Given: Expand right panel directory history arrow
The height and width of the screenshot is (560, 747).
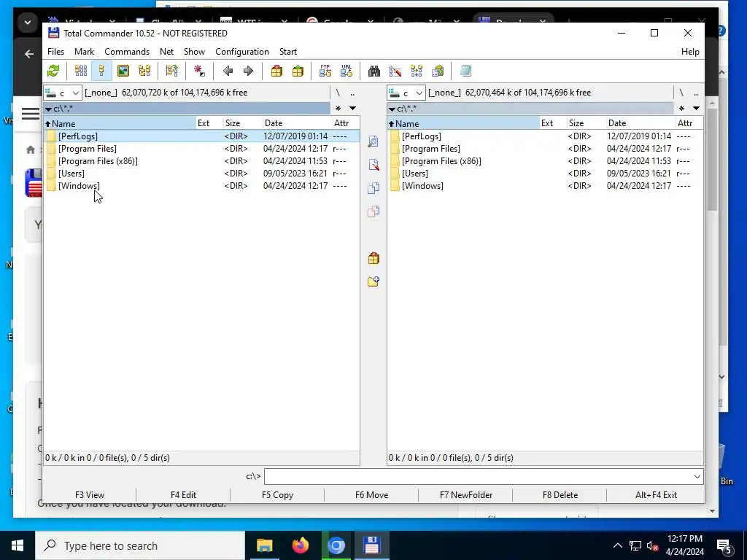Looking at the screenshot, I should pos(696,109).
